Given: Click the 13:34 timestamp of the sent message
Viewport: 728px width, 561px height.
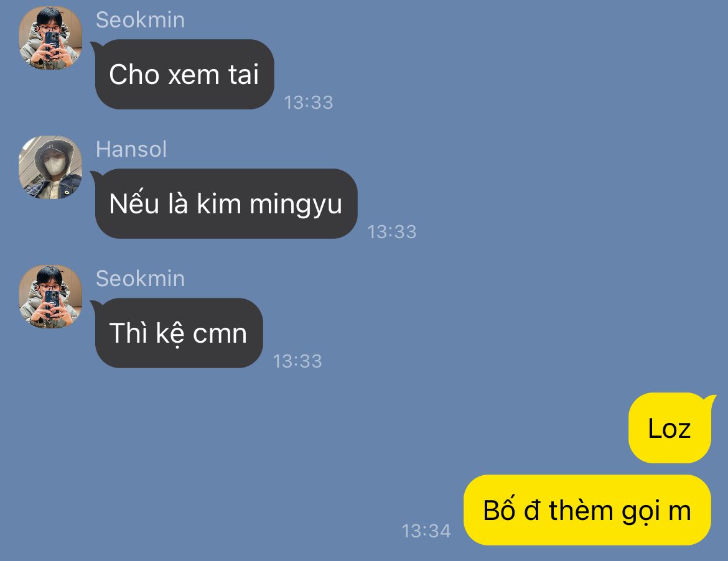Looking at the screenshot, I should coord(426,531).
